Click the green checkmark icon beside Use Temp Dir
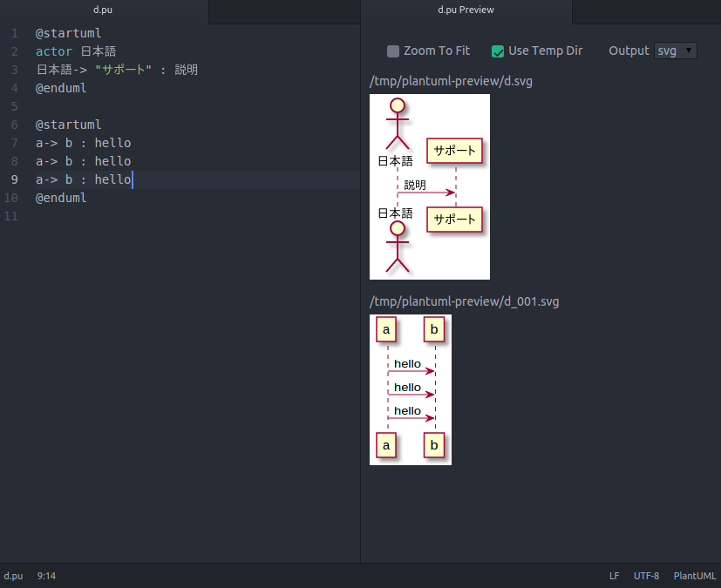The height and width of the screenshot is (588, 721). coord(497,51)
